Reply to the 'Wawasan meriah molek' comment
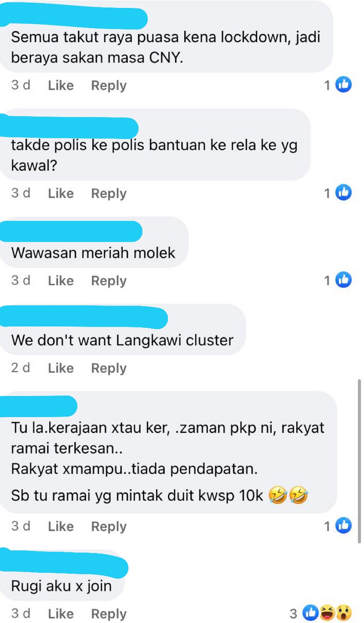 (109, 281)
